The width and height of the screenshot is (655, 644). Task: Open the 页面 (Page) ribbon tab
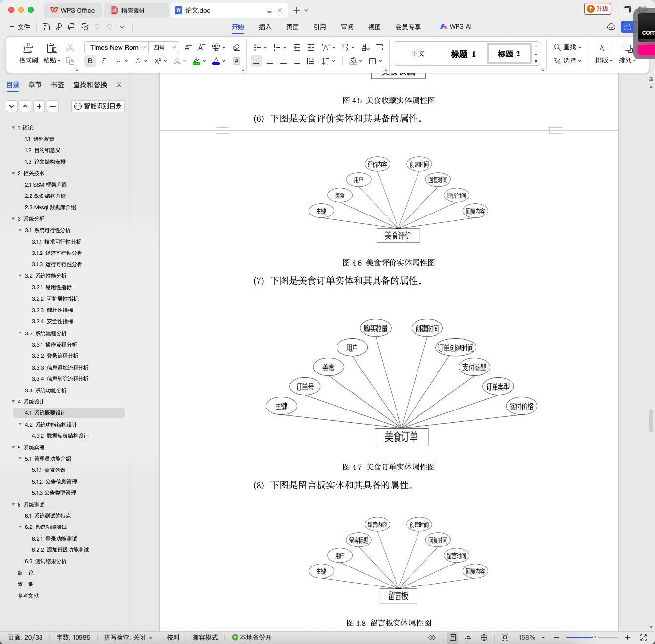click(x=293, y=27)
